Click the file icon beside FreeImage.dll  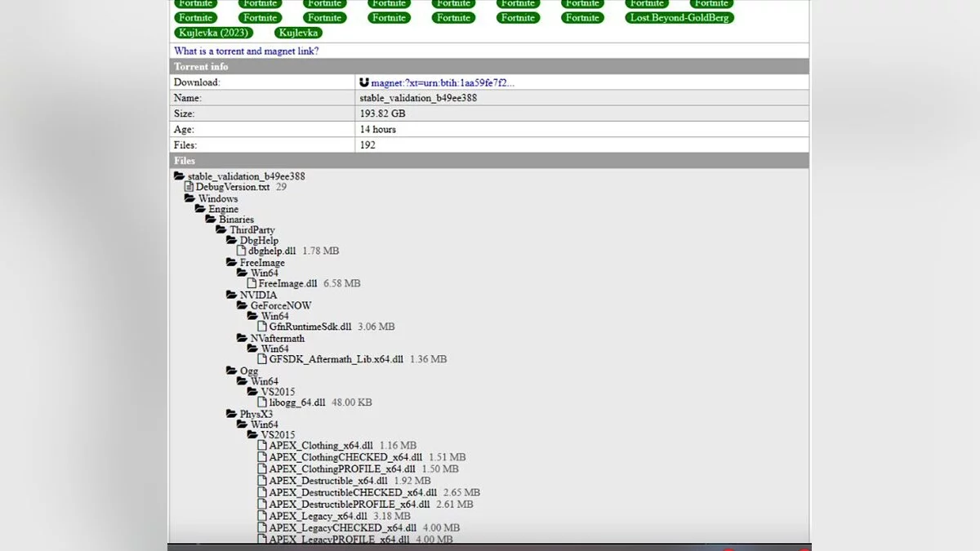coord(252,283)
